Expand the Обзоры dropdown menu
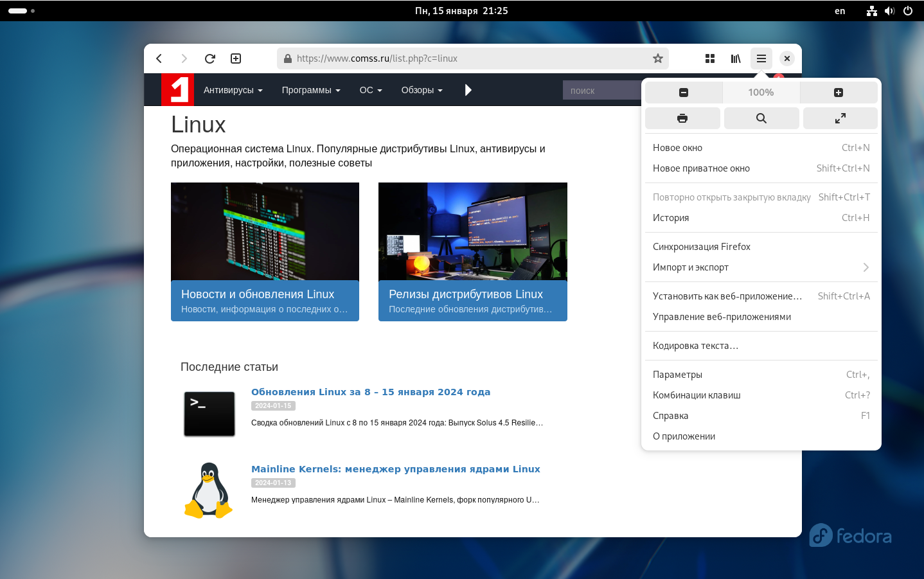This screenshot has width=924, height=579. (x=422, y=90)
